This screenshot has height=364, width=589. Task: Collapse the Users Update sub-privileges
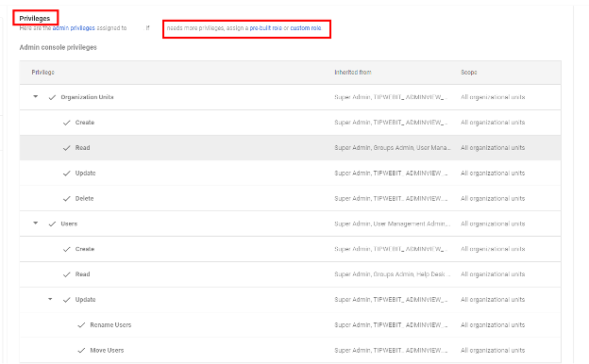[50, 299]
